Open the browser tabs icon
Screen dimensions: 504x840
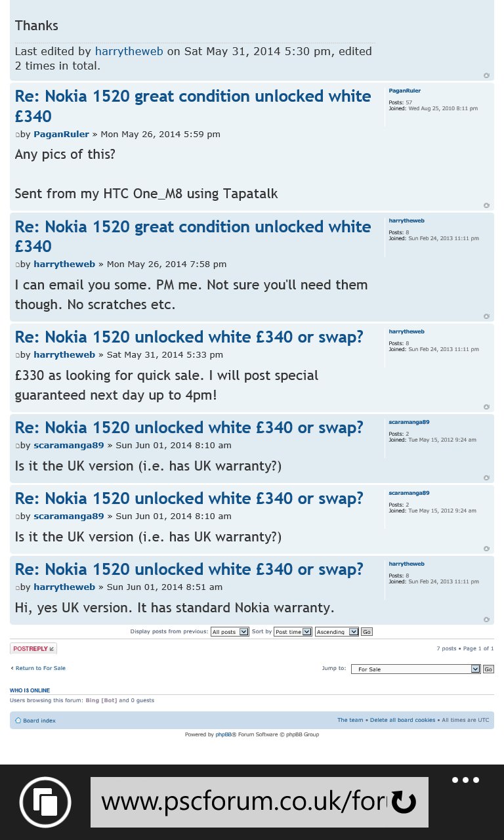[x=45, y=802]
